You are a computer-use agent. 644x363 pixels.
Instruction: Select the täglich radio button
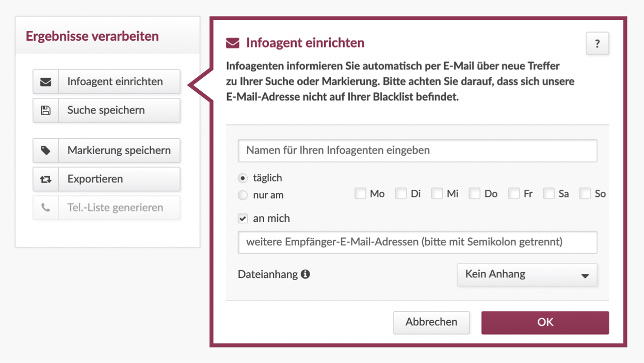243,177
